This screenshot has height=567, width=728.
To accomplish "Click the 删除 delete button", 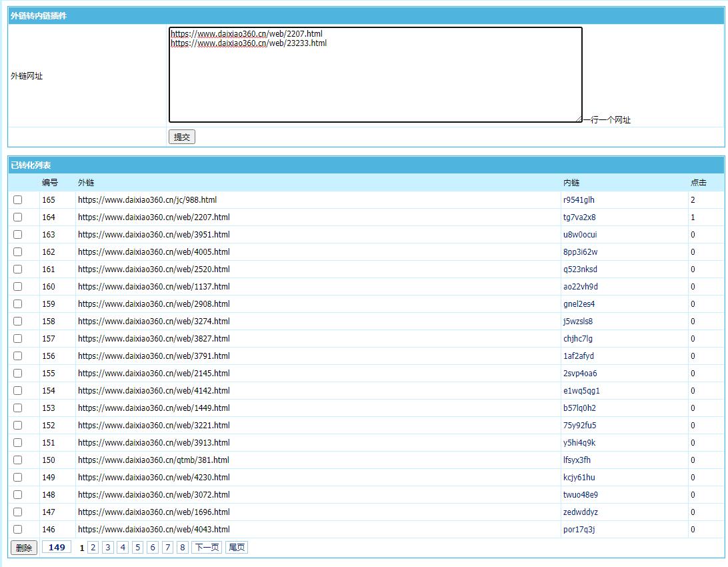I will (x=23, y=548).
